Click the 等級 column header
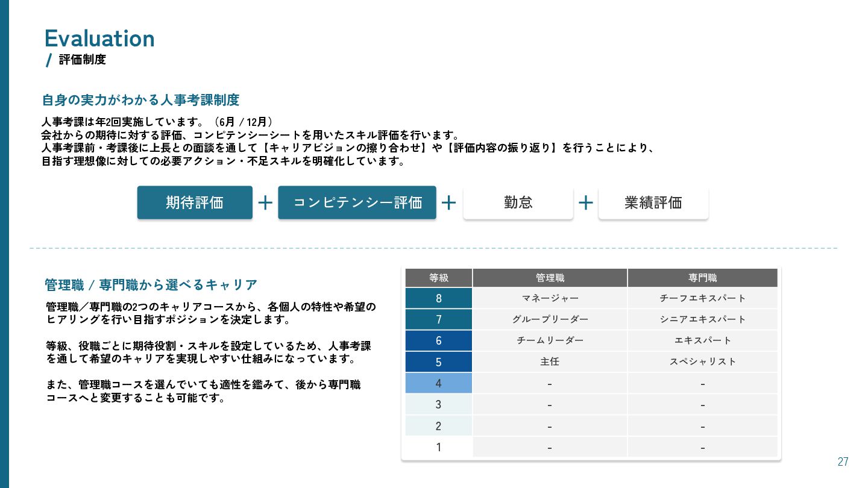The width and height of the screenshot is (868, 488). tap(439, 278)
